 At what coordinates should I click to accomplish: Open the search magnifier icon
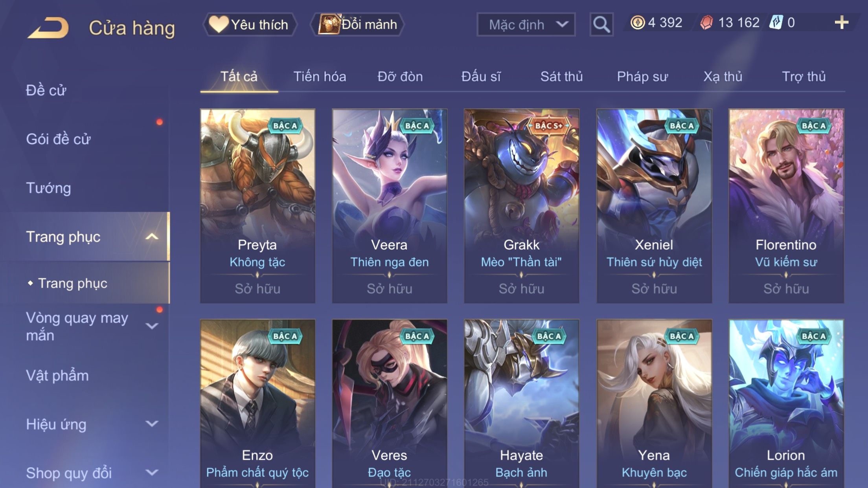pos(601,24)
